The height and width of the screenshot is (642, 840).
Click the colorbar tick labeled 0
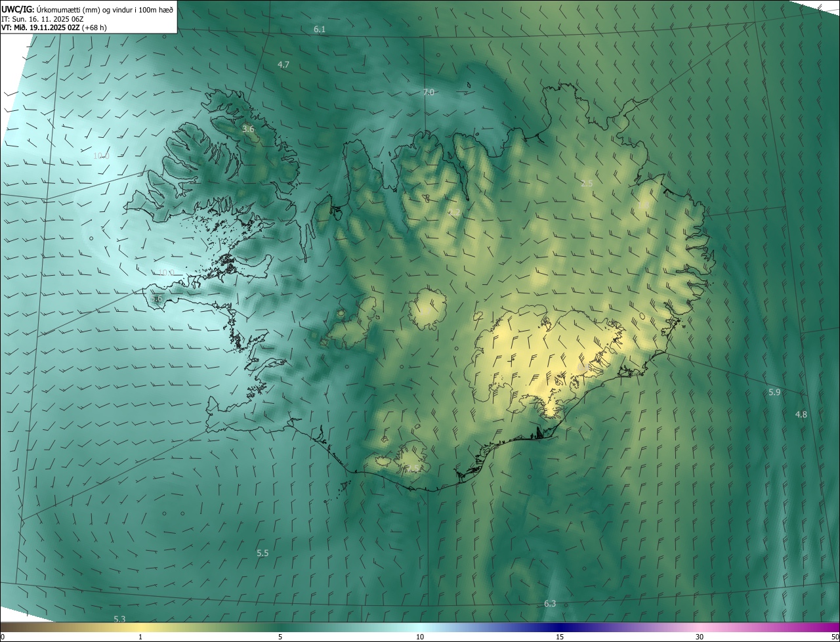tap(3, 637)
